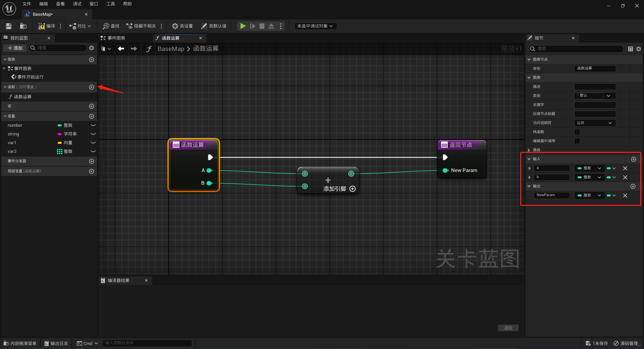Add a new variable with plus icon
644x349 pixels.
click(x=92, y=116)
